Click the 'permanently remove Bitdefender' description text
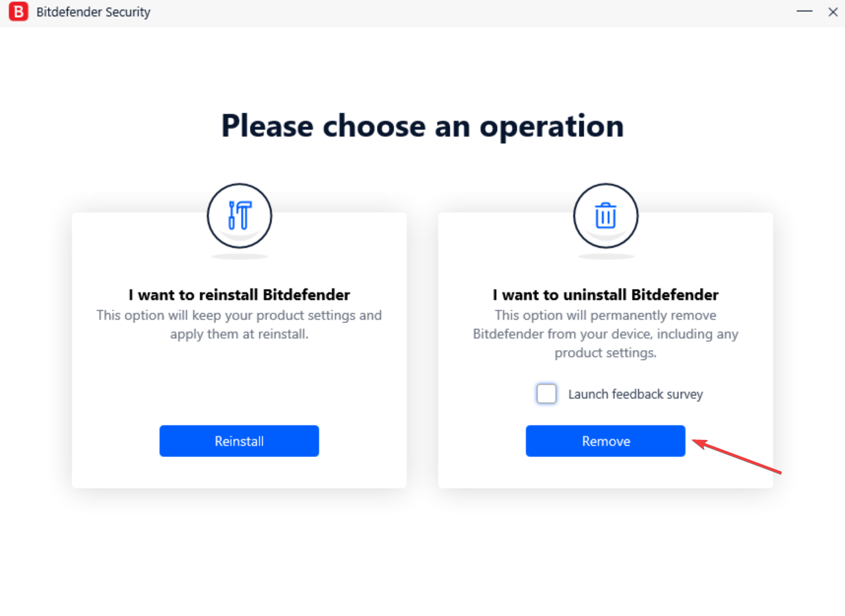 (x=605, y=334)
